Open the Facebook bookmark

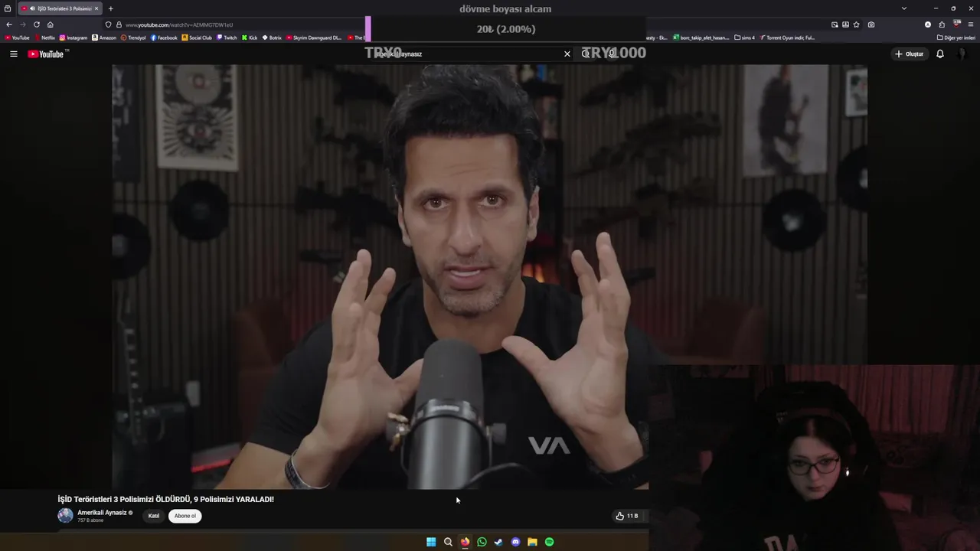click(164, 37)
